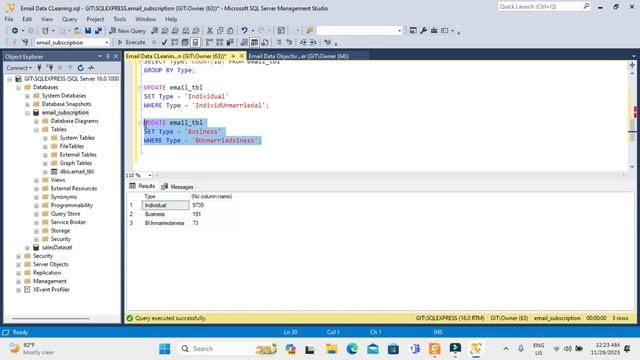640x360 pixels.
Task: Click the Activity Monitor icon in Object Explorer
Action: (x=91, y=68)
